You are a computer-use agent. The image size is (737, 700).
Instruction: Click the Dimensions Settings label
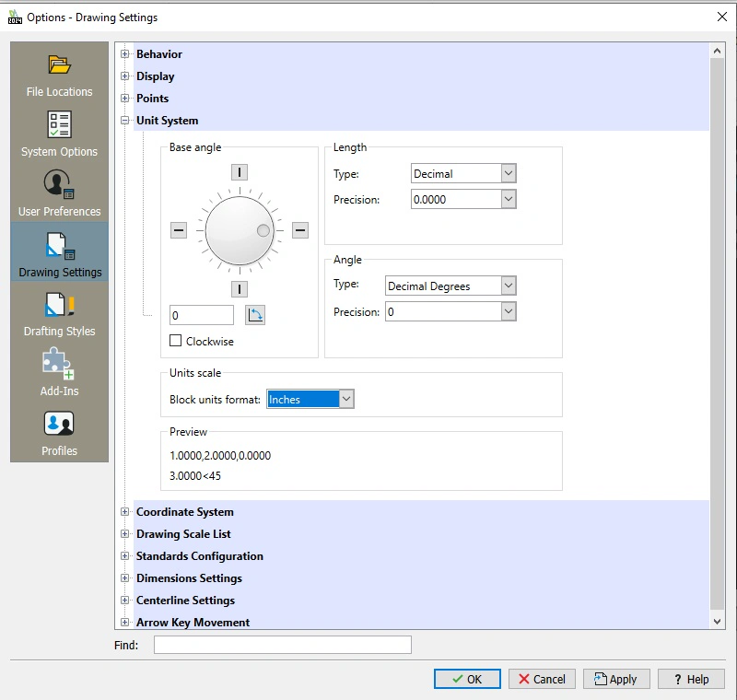tap(189, 577)
